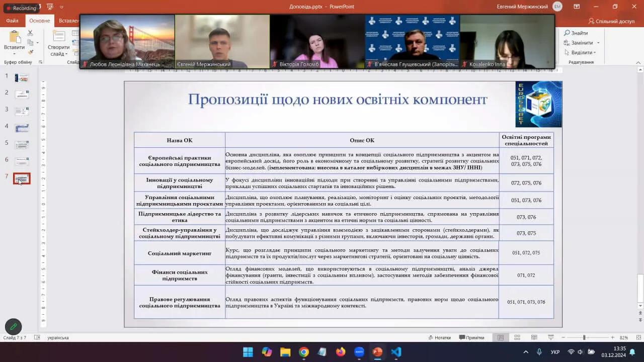Click the Format Painter brush icon
644x362 pixels.
coord(30,52)
